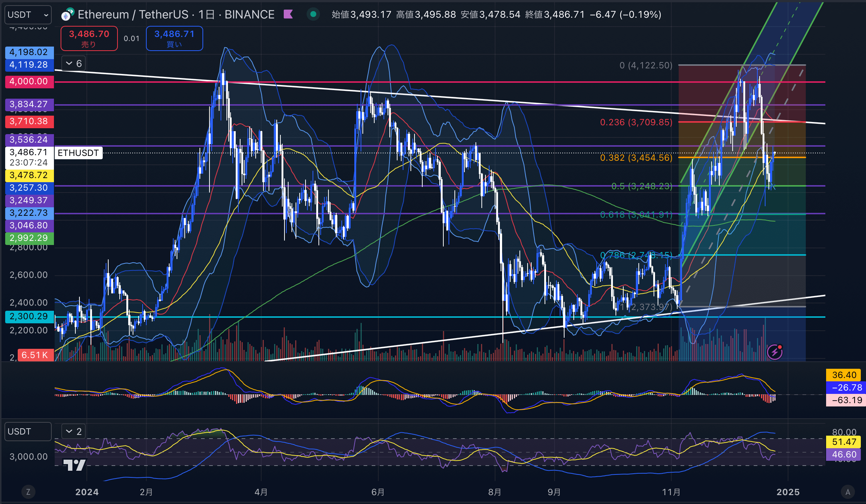Click RSI value label 46.60
The width and height of the screenshot is (866, 504).
point(844,454)
